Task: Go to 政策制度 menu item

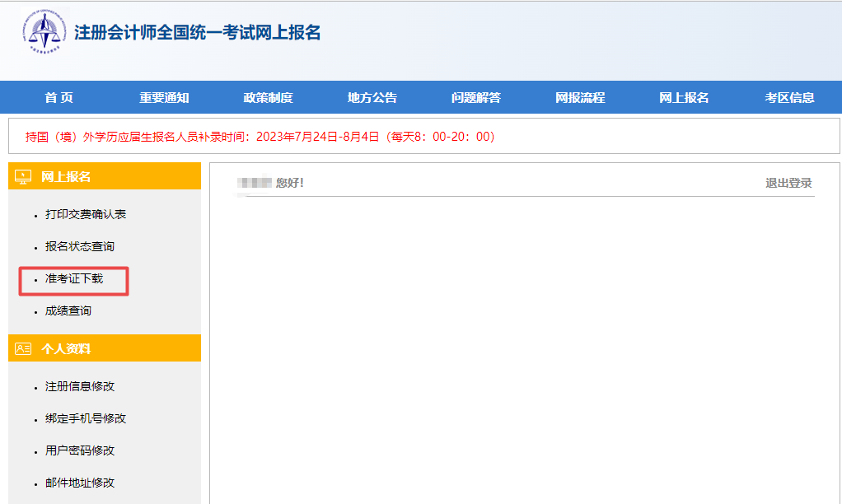Action: [268, 98]
